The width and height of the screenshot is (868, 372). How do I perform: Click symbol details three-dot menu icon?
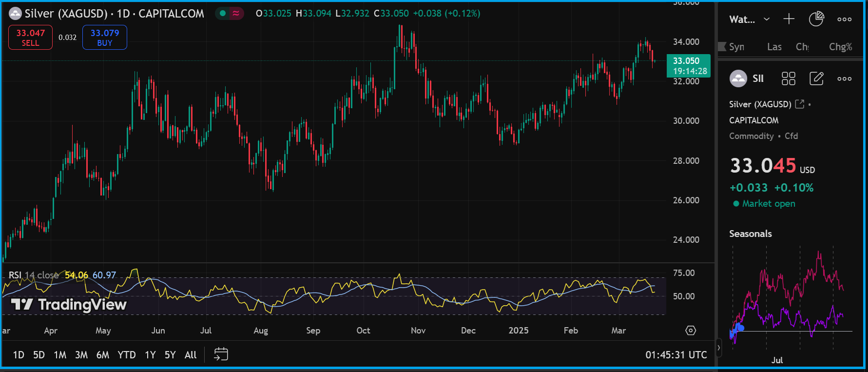point(844,78)
